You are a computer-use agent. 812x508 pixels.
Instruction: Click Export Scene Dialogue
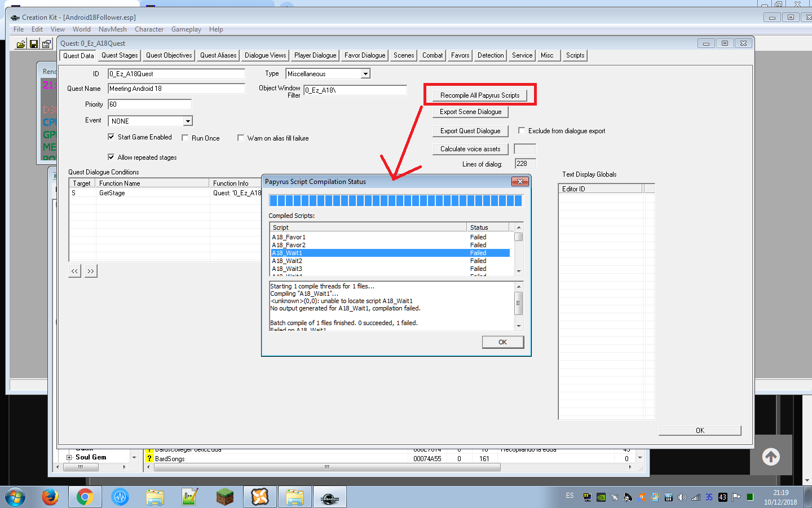[x=471, y=112]
